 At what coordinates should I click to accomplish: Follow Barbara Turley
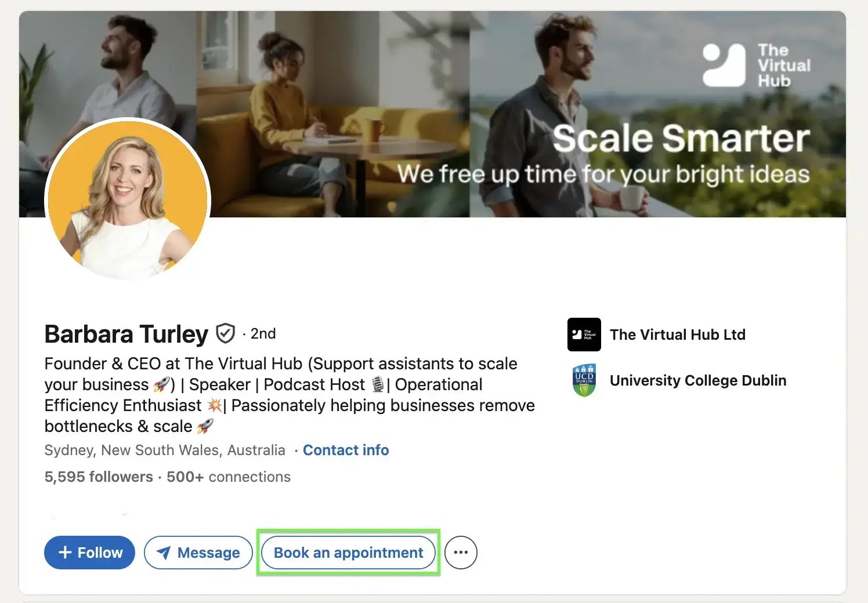click(89, 553)
